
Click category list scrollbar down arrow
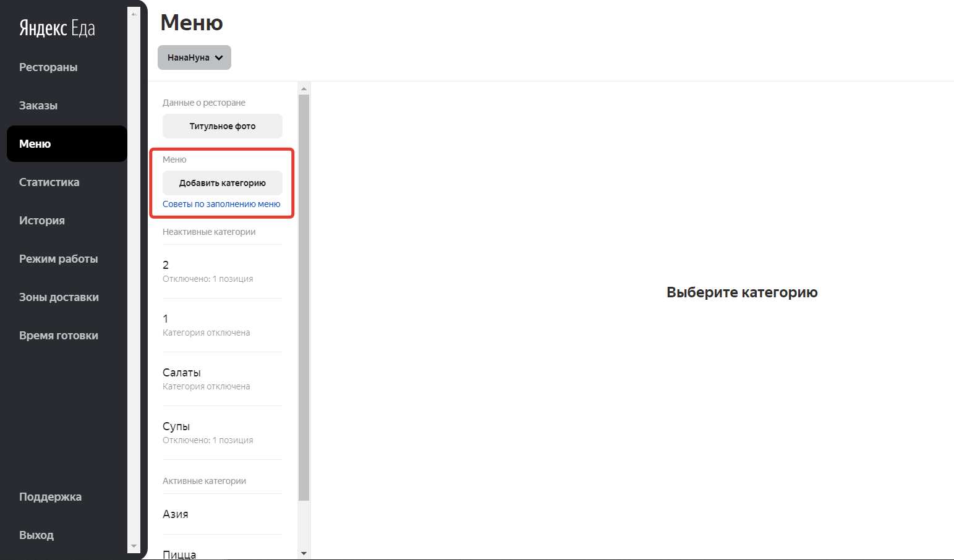click(304, 553)
